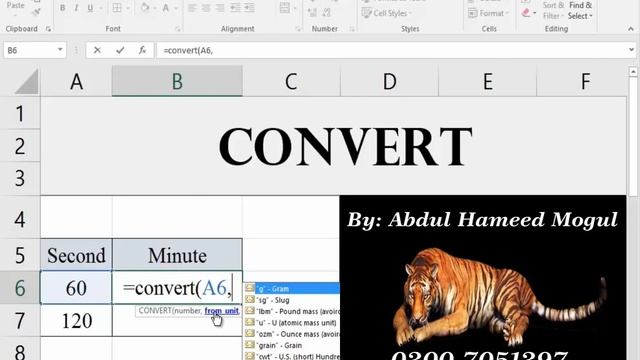Open the Name Box dropdown arrow
Screen dimensions: 640x360
pos(60,50)
